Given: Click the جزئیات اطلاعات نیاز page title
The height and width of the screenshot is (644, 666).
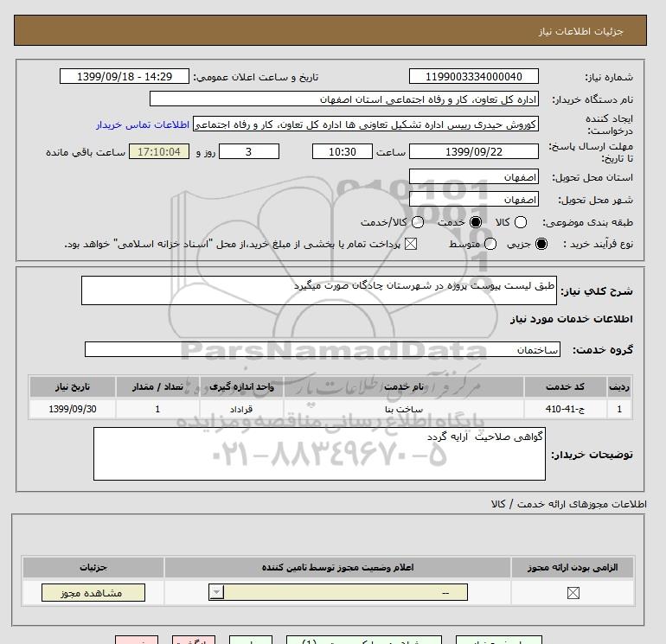Looking at the screenshot, I should 580,31.
